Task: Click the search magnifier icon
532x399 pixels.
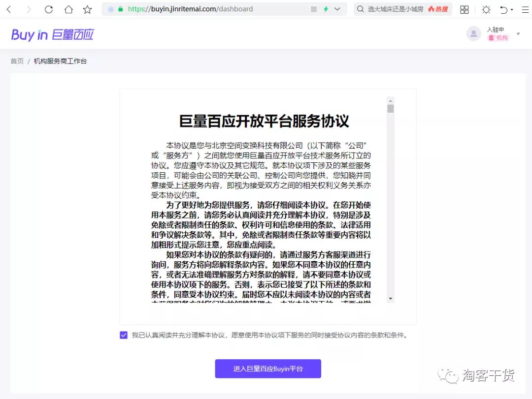Action: (x=360, y=9)
